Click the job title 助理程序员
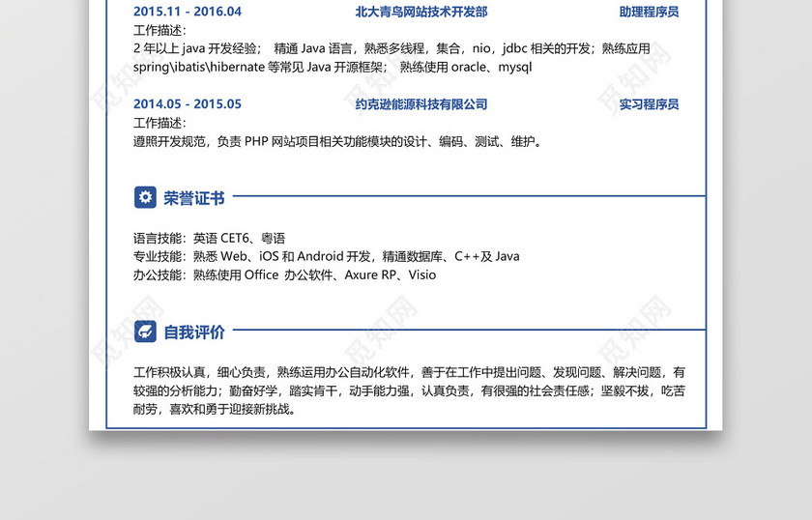 pyautogui.click(x=649, y=12)
